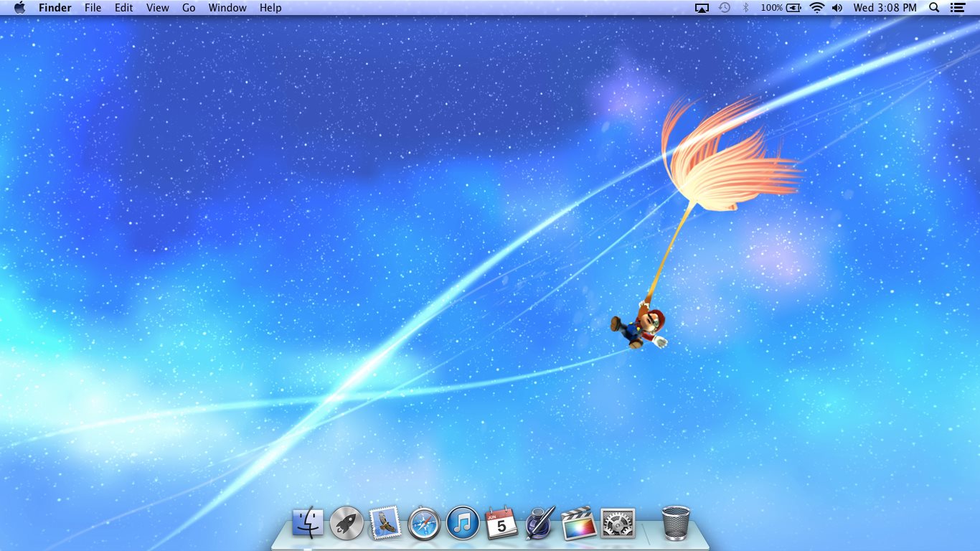Image resolution: width=980 pixels, height=551 pixels.
Task: Open Launchpad
Action: point(346,523)
